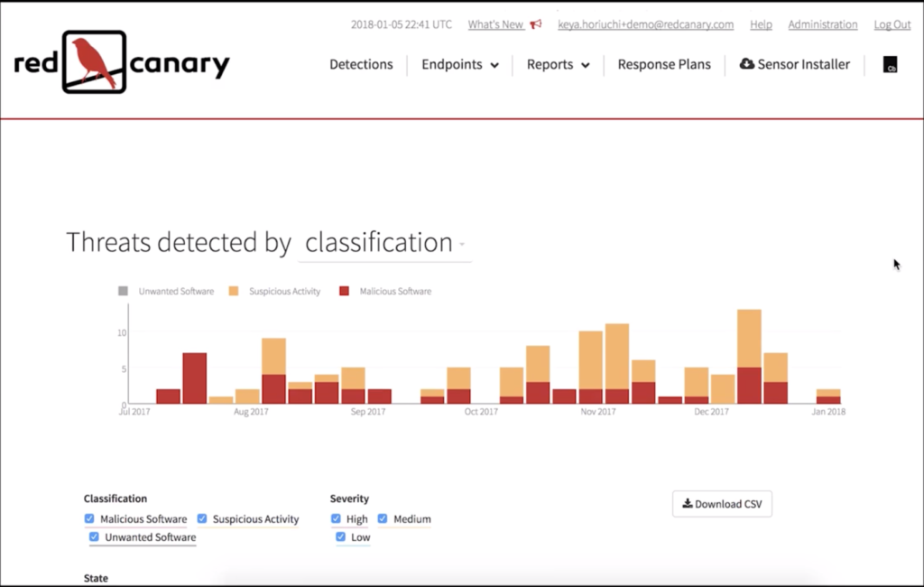The image size is (924, 587).
Task: Uncheck the Malicious Software checkbox
Action: 89,519
